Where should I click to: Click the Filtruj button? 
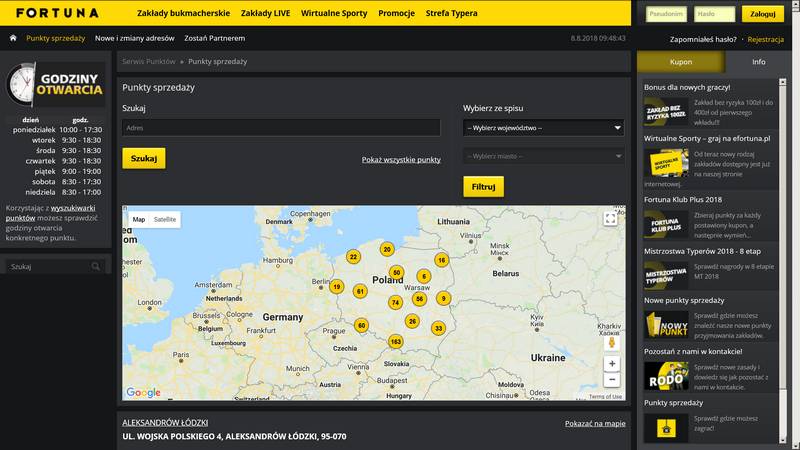[483, 187]
